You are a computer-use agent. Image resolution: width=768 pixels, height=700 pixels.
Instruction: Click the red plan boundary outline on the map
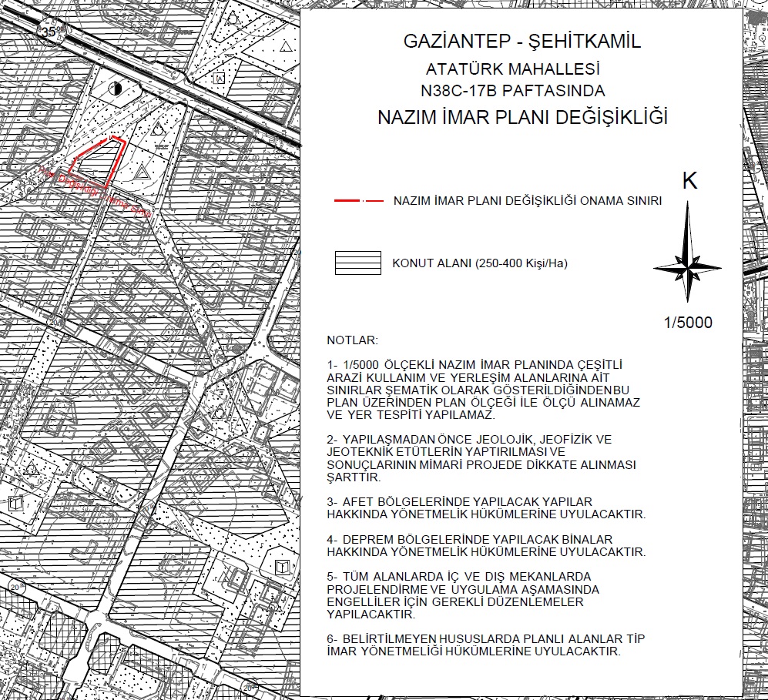97,162
